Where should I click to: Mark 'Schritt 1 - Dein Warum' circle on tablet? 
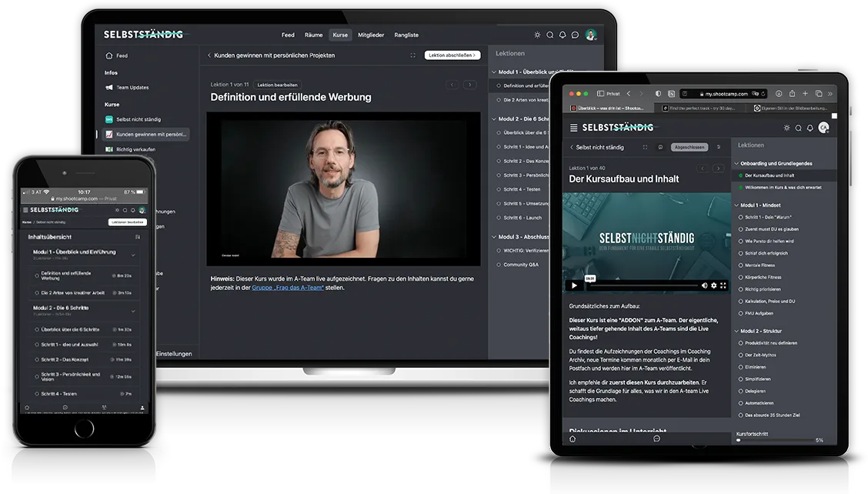tap(741, 217)
